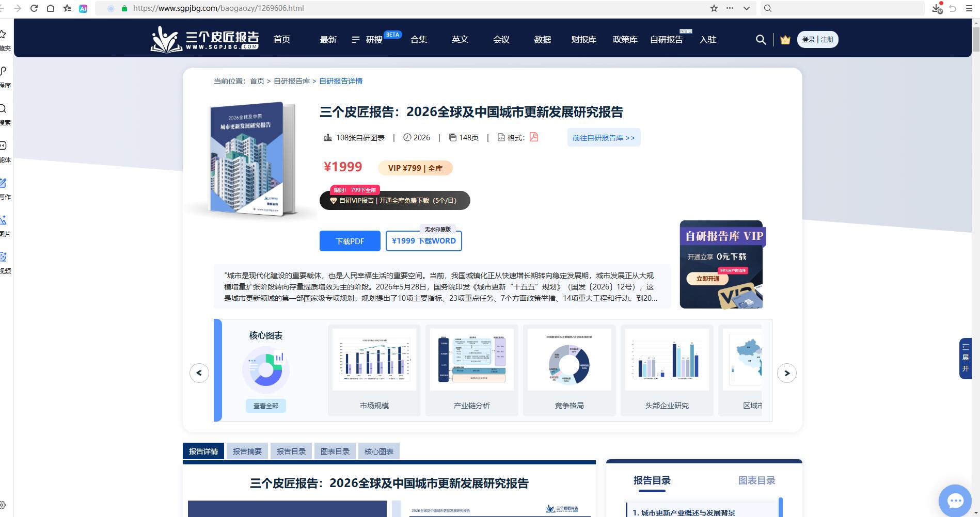Focus the browser search box

(842, 8)
